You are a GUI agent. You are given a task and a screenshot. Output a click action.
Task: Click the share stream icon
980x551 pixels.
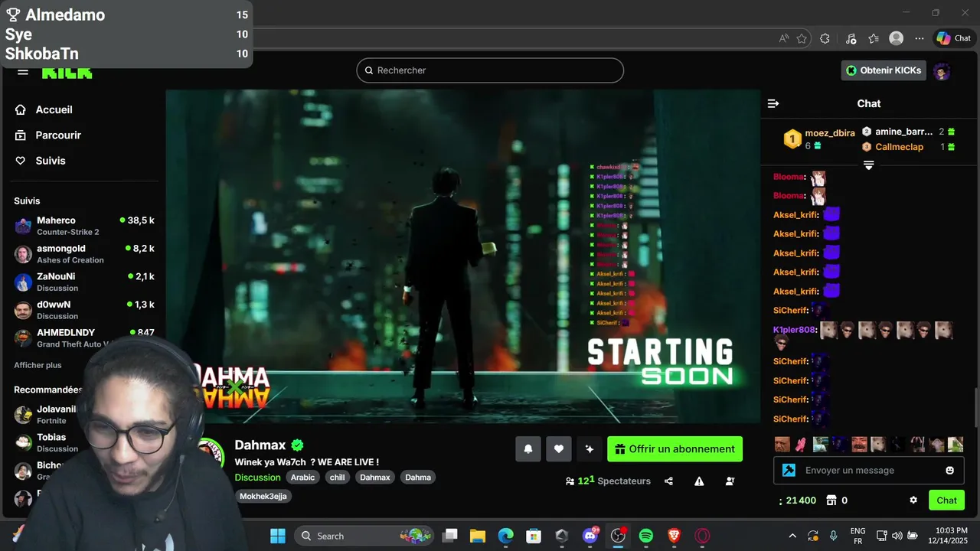[x=668, y=481]
